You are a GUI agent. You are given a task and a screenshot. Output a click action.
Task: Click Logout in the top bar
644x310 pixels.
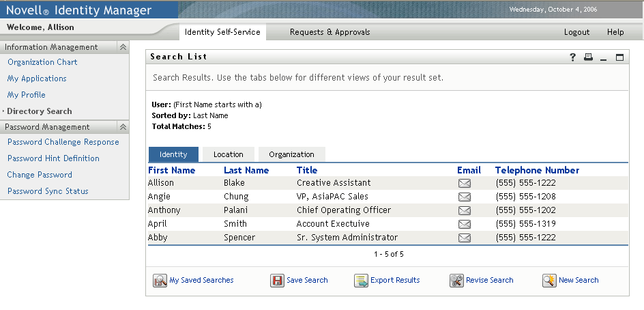click(x=576, y=32)
